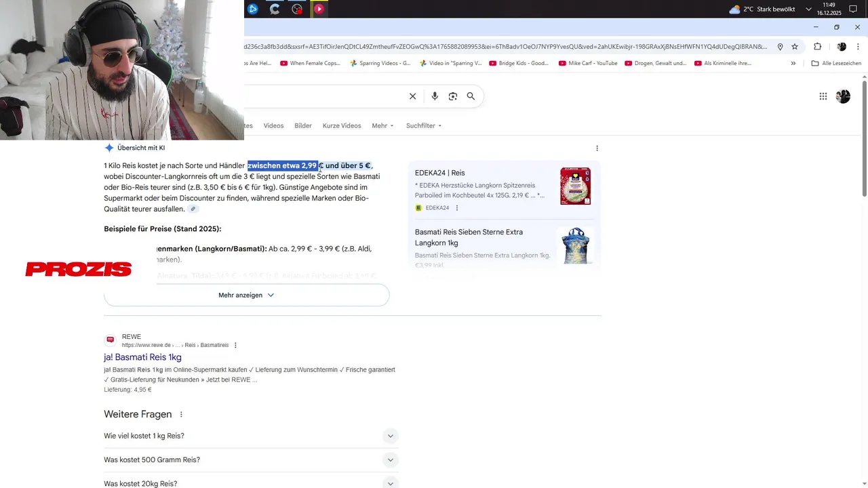Open the weather widget showing 2°C

762,9
